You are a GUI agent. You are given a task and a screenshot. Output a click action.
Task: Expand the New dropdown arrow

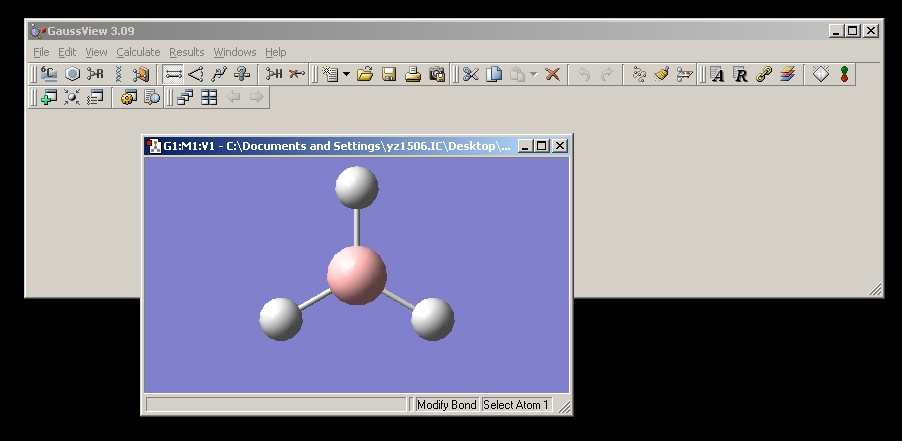[x=346, y=74]
